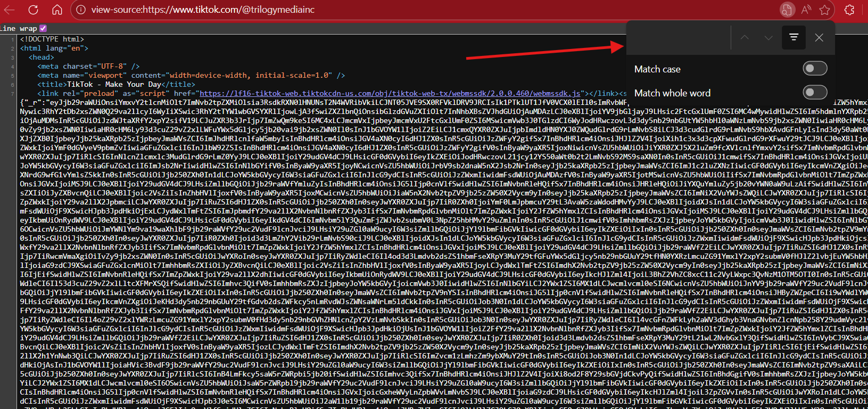Image resolution: width=868 pixels, height=409 pixels.
Task: Click the find on page text field
Action: [x=679, y=37]
